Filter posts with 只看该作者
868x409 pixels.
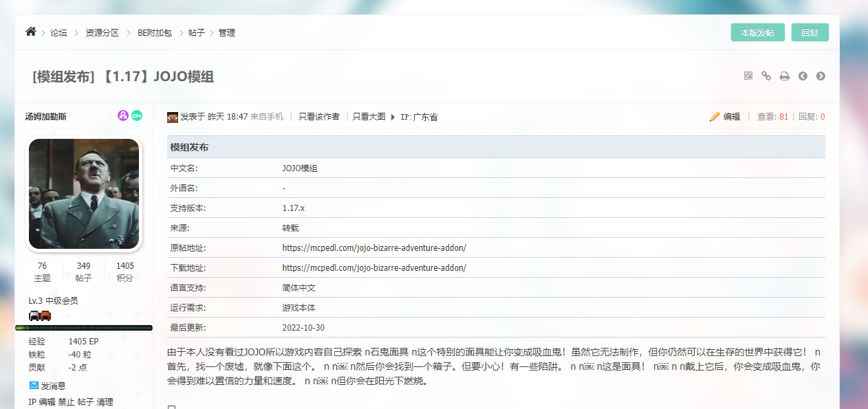[x=319, y=117]
